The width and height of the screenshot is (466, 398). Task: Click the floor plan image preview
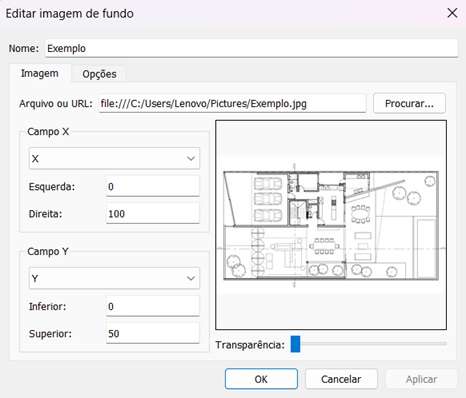331,225
